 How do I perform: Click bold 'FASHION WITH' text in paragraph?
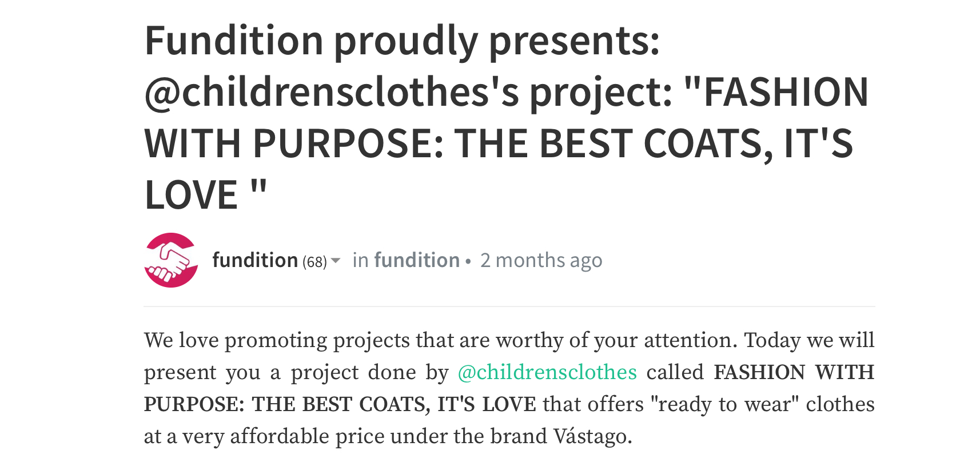pos(794,372)
